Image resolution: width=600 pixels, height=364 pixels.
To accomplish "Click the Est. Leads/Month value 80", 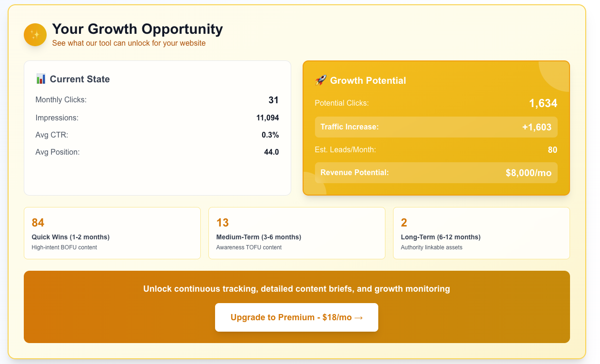I will click(x=552, y=150).
